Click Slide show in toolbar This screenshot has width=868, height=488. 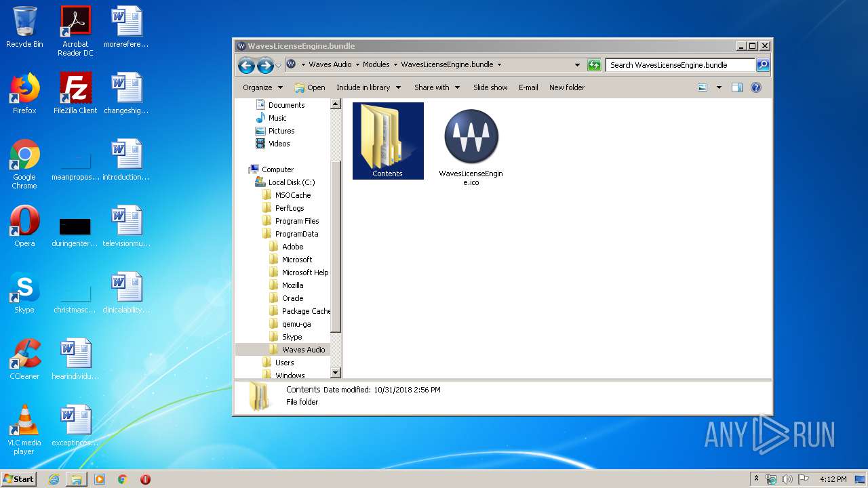coord(490,87)
